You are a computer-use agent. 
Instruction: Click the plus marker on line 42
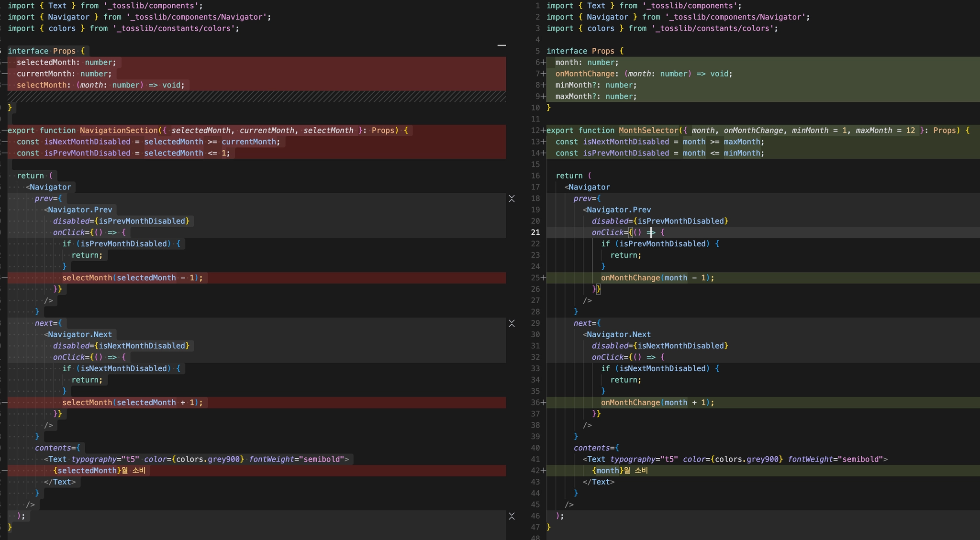[543, 471]
